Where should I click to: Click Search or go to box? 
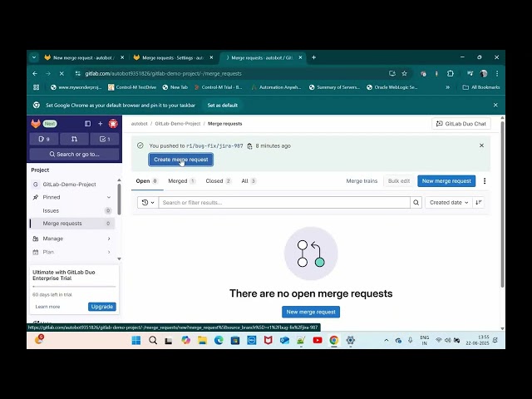74,155
